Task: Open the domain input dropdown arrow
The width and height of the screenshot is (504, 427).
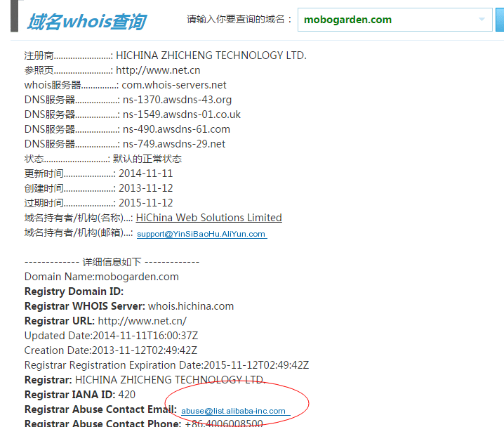Action: coord(482,19)
